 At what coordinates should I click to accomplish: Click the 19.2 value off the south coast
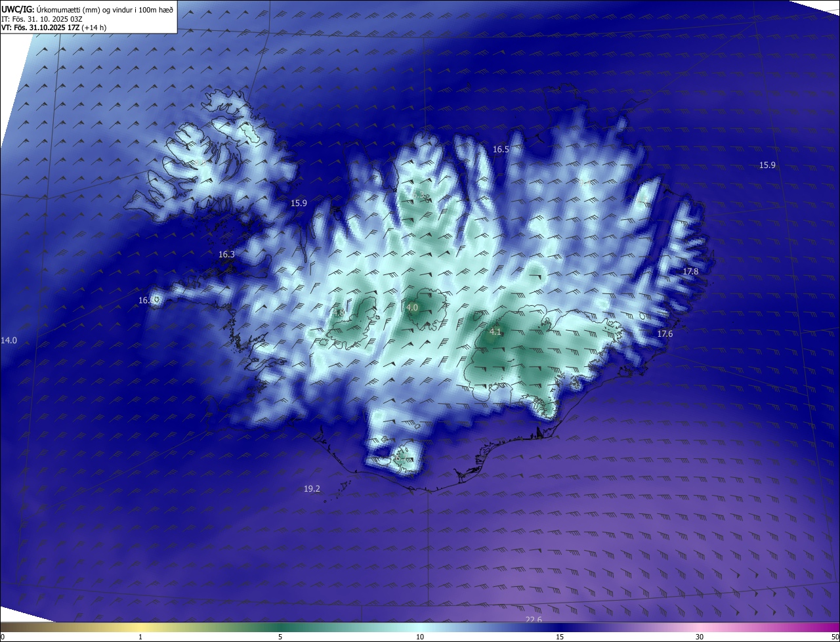pyautogui.click(x=312, y=489)
